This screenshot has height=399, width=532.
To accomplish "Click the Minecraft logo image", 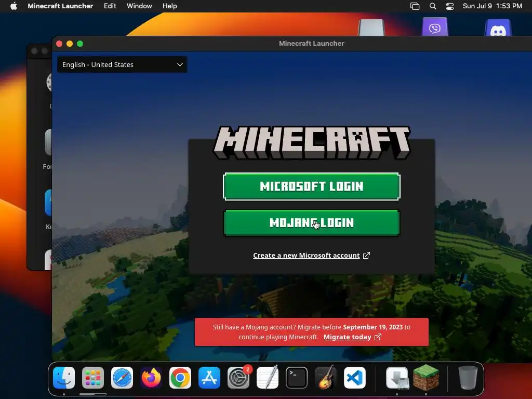I will click(x=312, y=142).
